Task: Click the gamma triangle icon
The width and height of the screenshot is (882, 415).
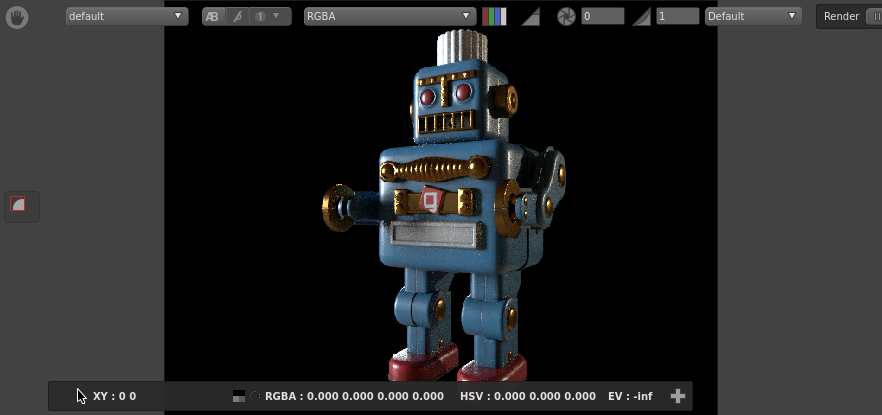Action: pos(642,16)
